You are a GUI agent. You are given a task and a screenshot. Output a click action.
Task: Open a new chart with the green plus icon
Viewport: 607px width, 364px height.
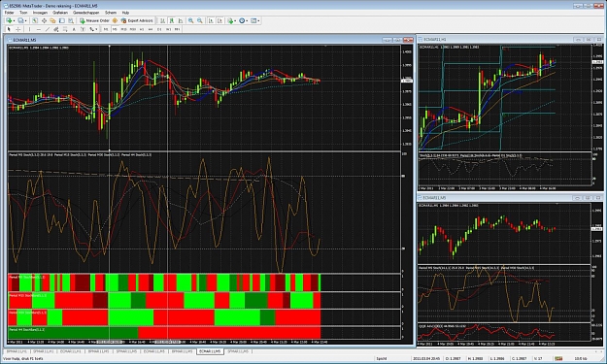[9, 20]
